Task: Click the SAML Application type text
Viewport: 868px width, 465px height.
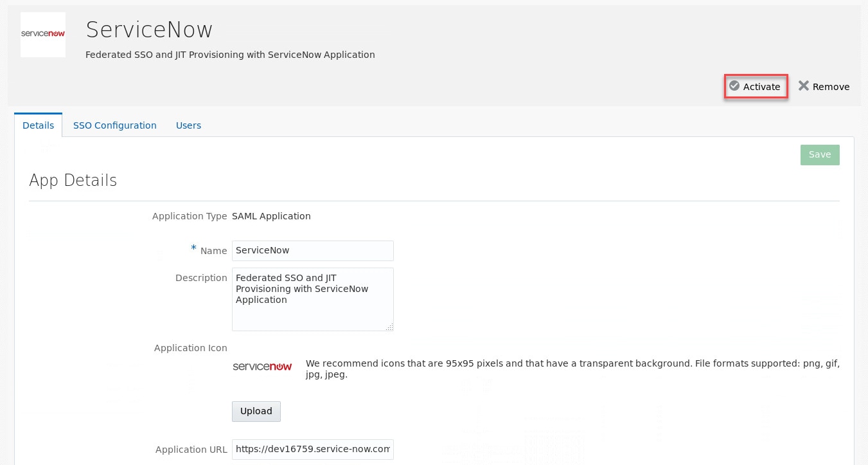Action: [271, 216]
